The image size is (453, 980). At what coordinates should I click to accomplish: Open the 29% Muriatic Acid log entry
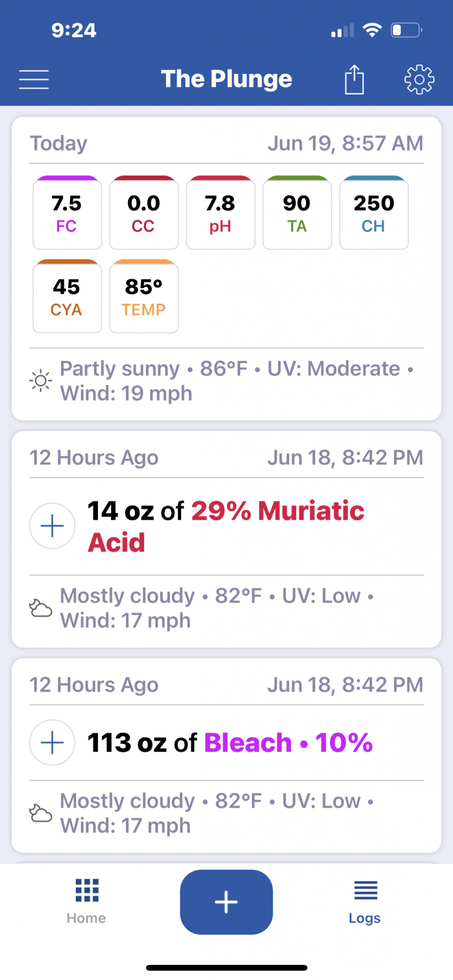[x=226, y=526]
